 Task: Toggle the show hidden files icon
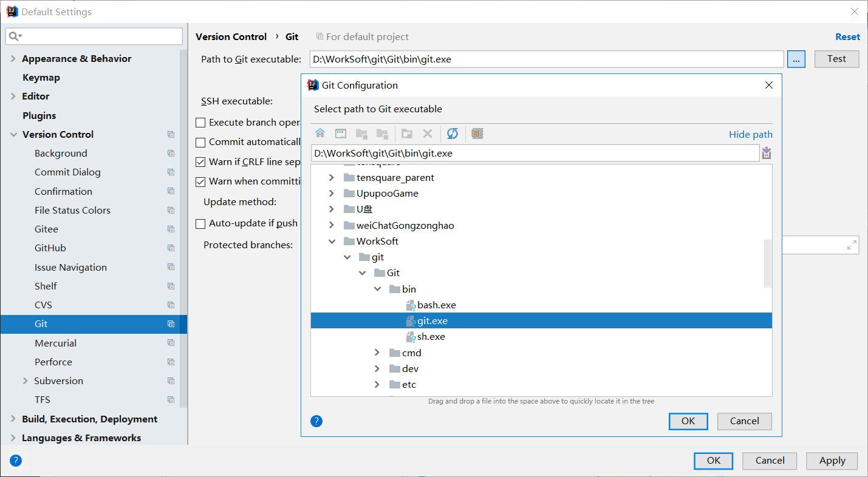pos(477,134)
